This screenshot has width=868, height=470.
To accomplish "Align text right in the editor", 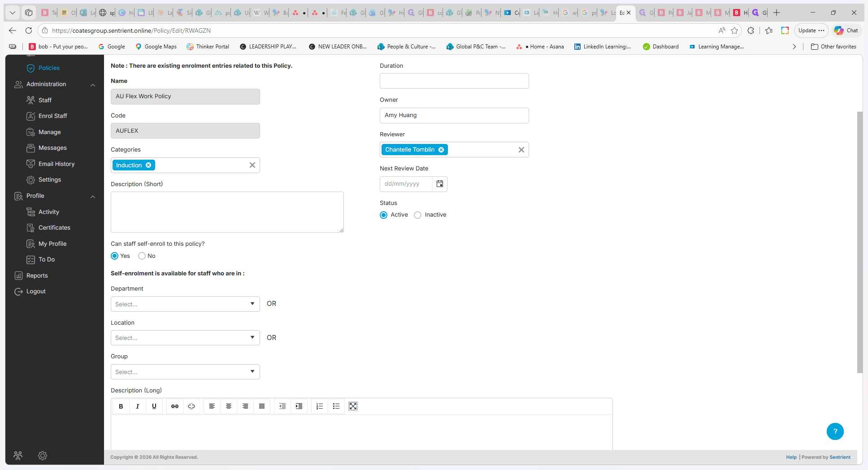I will tap(245, 406).
